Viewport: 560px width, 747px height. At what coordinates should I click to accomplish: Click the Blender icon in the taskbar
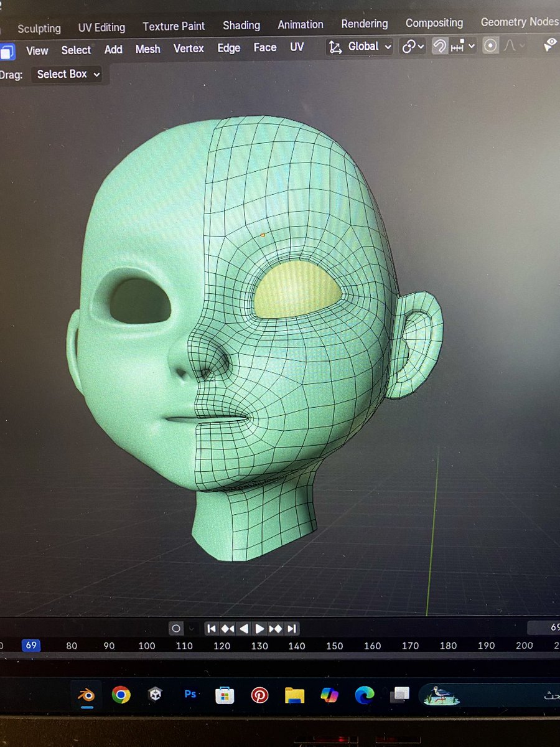tap(86, 694)
